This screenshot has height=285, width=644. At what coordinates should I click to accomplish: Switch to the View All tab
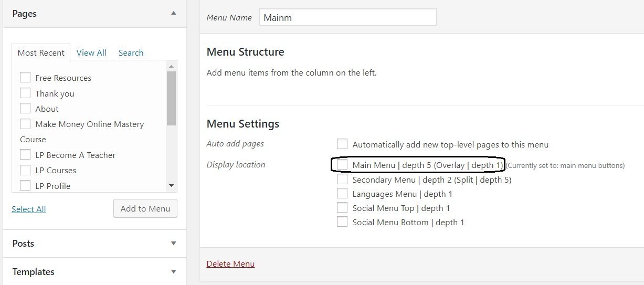(x=91, y=52)
